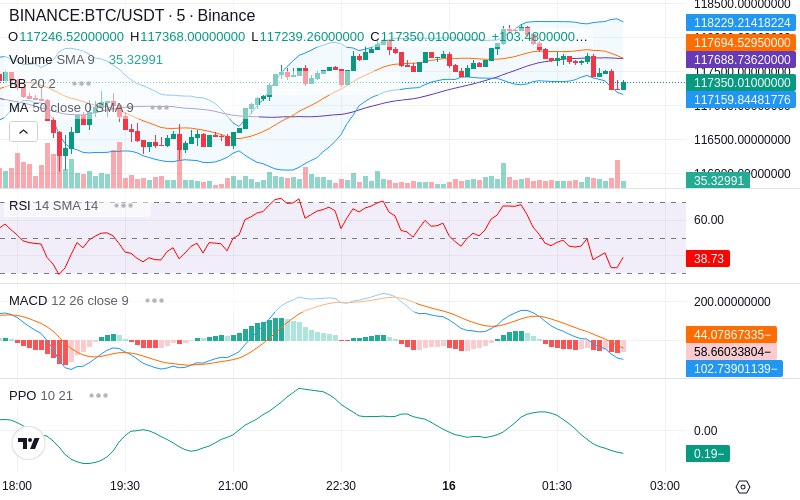Click the 18:00 time axis label
The image size is (800, 500).
pyautogui.click(x=17, y=486)
